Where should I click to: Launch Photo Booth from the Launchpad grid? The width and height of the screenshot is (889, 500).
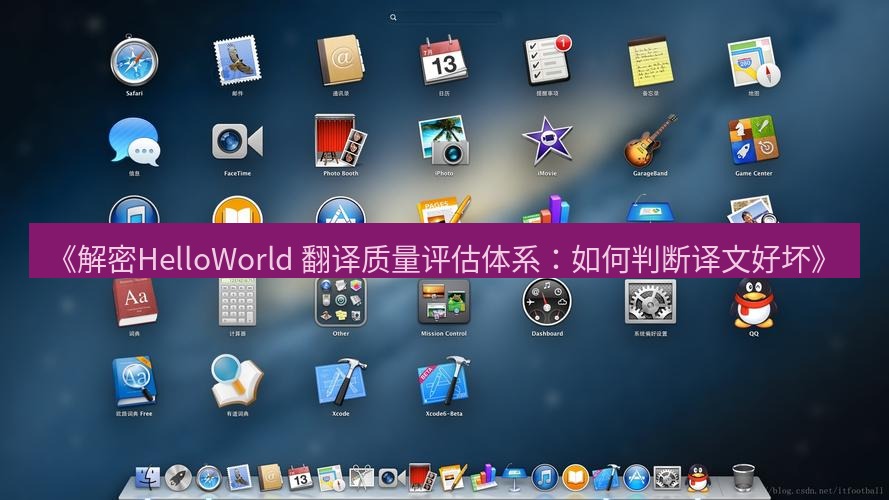pos(341,142)
